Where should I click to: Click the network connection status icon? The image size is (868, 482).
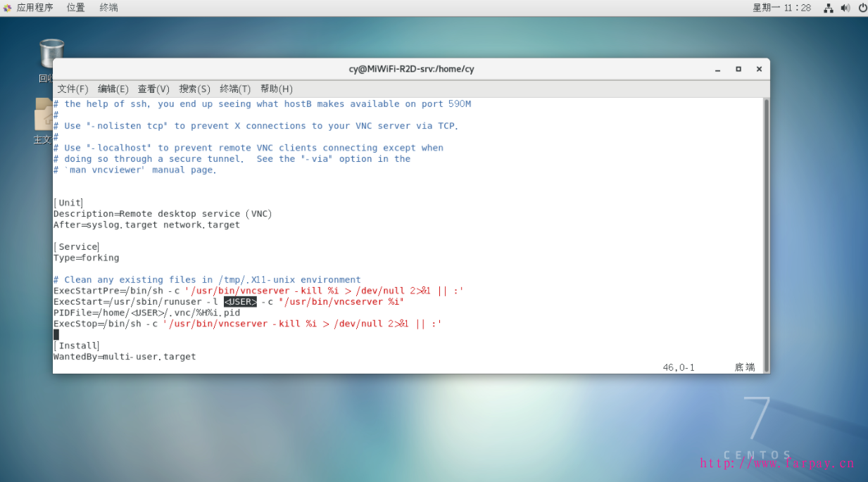(829, 8)
